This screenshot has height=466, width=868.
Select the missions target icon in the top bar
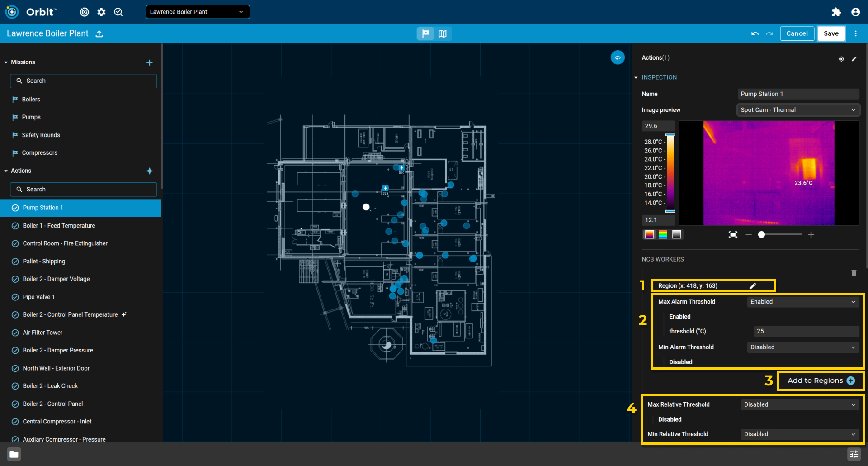pos(84,12)
